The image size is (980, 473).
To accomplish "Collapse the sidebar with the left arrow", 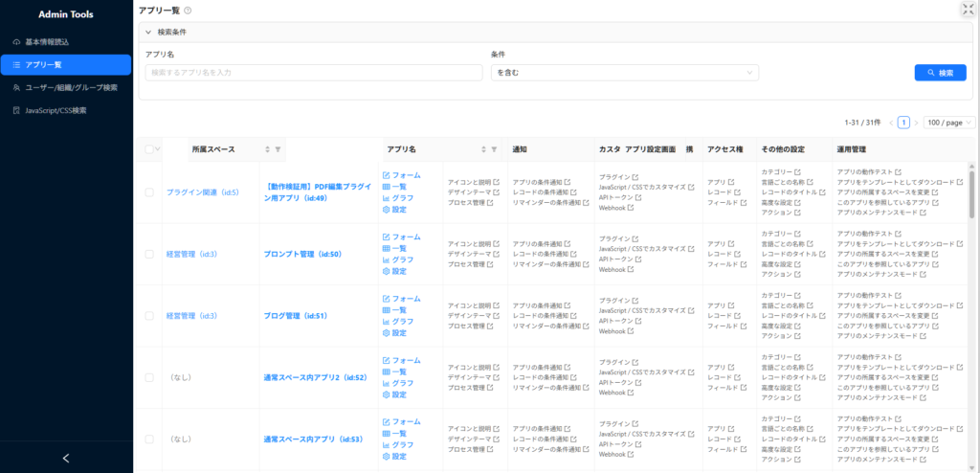I will tap(66, 458).
